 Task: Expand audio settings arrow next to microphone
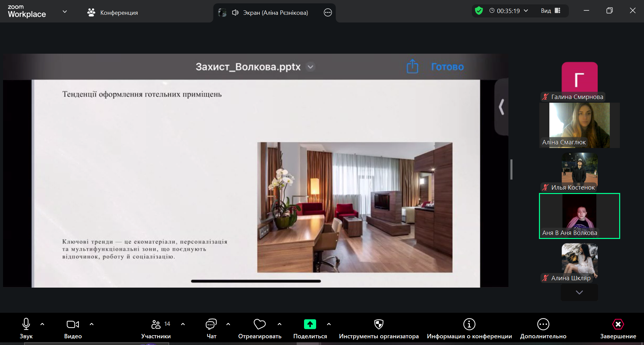[42, 324]
